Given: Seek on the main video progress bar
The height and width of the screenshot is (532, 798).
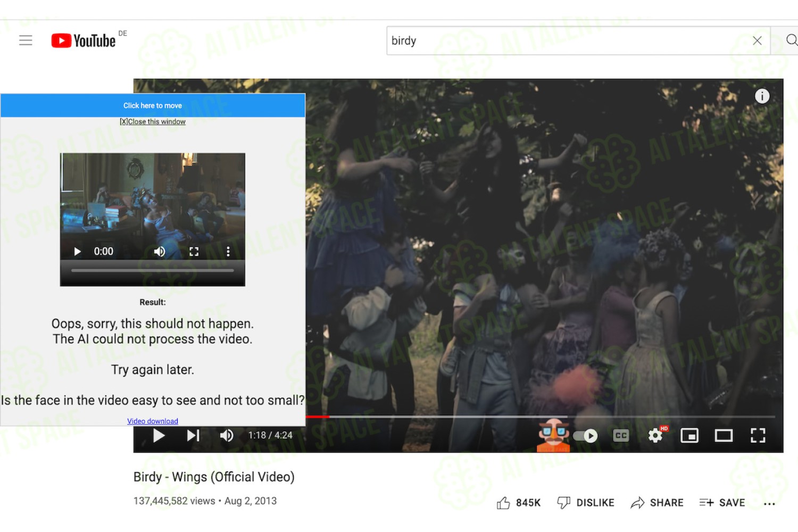Looking at the screenshot, I should [x=541, y=417].
